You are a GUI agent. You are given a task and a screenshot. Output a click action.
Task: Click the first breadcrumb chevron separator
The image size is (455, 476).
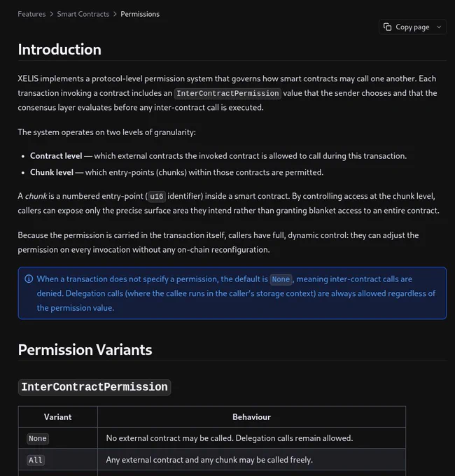(52, 14)
